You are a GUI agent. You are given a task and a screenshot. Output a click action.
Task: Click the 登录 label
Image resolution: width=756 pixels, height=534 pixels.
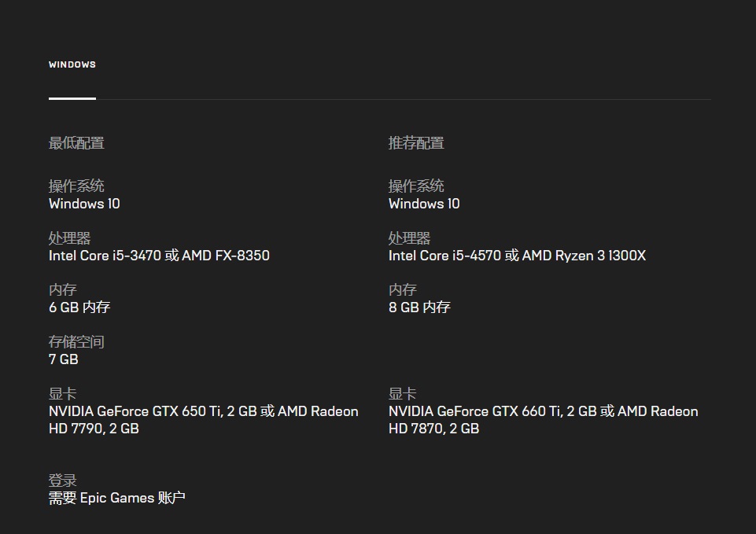click(x=62, y=481)
